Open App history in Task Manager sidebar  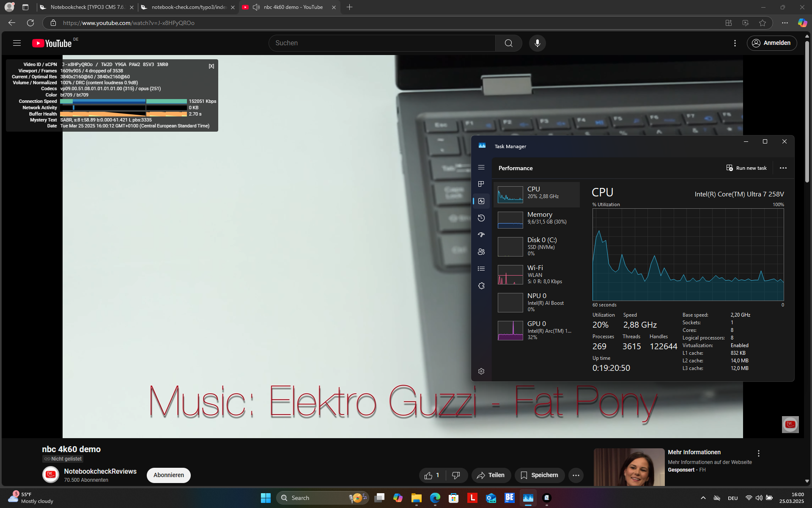click(x=481, y=218)
